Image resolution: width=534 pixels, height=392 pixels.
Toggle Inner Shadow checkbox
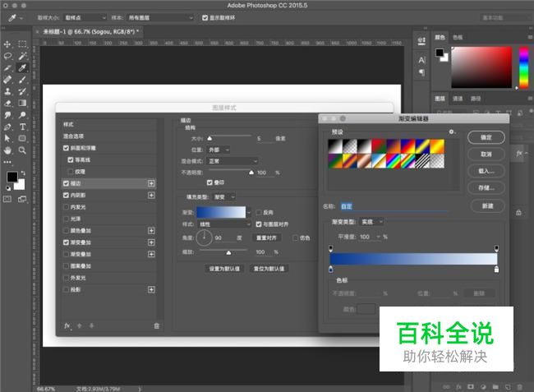pos(66,195)
